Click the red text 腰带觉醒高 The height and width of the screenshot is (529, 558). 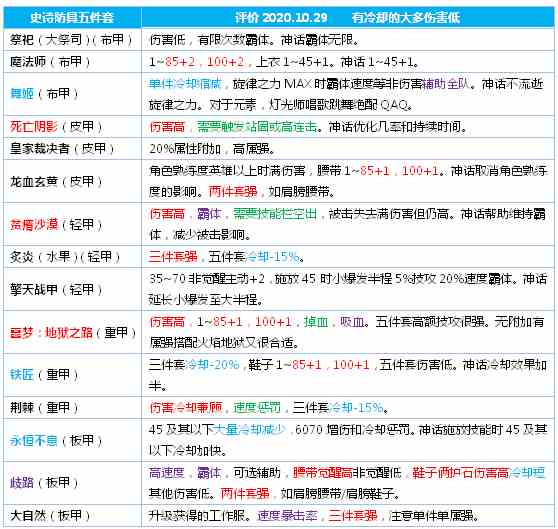[x=322, y=473]
